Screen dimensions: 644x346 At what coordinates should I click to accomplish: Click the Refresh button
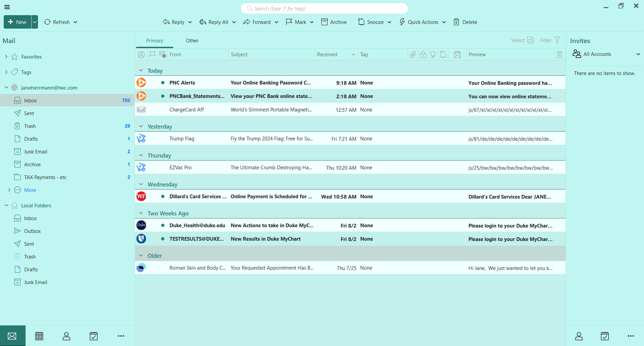click(57, 22)
